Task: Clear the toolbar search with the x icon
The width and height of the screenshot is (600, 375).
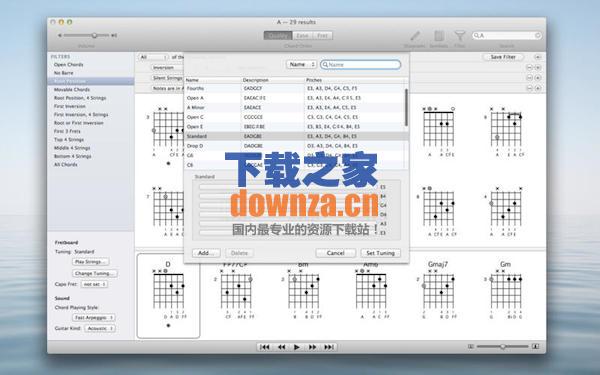Action: coord(537,36)
